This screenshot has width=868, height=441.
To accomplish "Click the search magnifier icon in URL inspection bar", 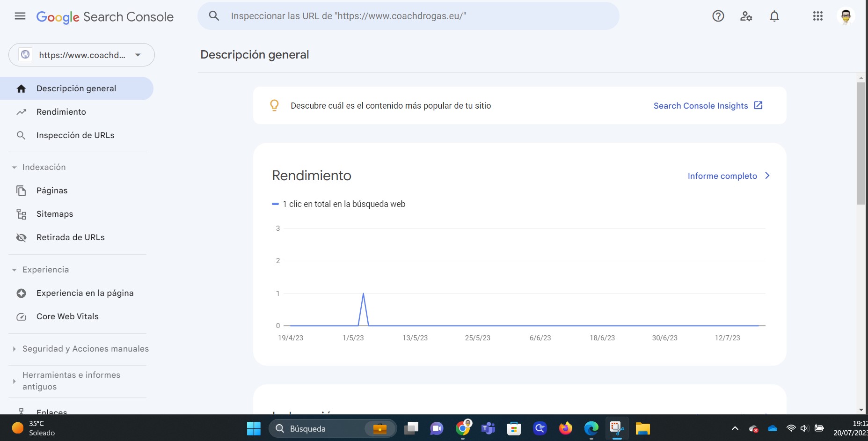I will pyautogui.click(x=214, y=16).
